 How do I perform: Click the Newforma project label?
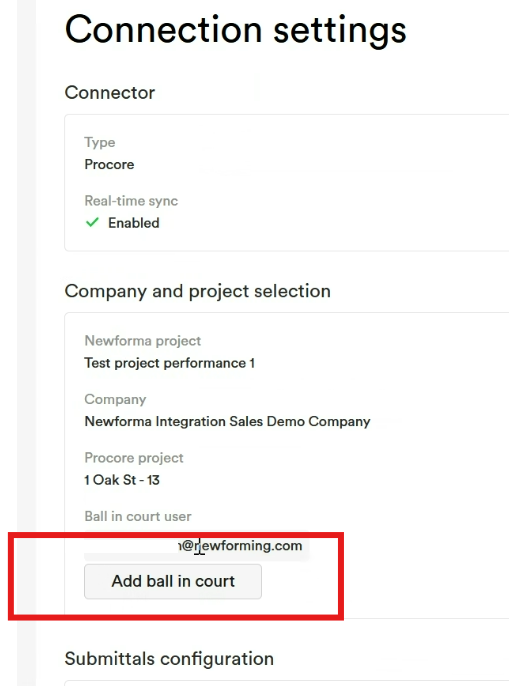click(143, 341)
